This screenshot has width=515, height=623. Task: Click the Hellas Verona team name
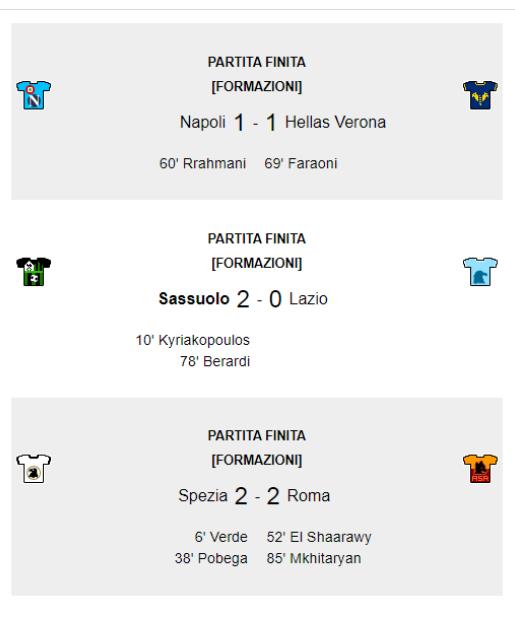click(x=335, y=122)
